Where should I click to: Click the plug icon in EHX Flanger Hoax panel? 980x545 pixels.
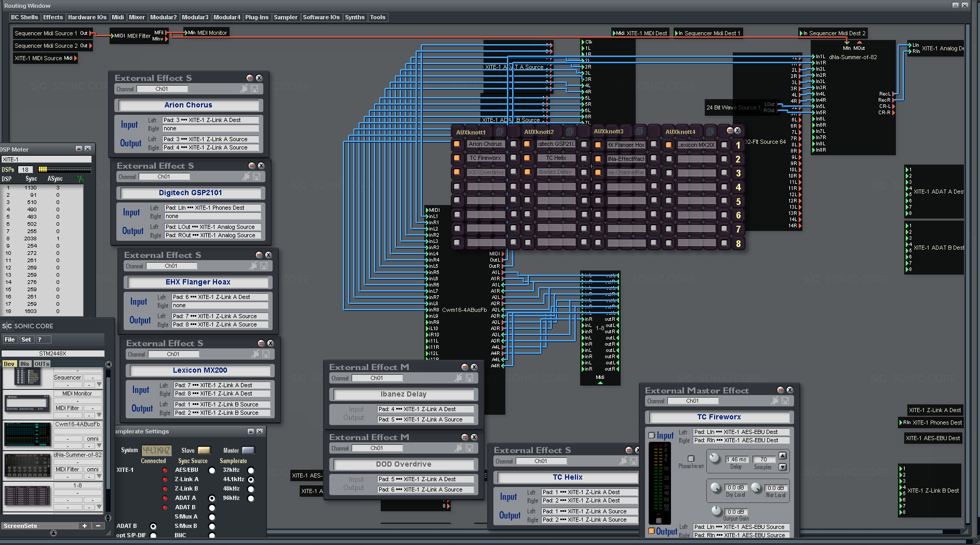coord(253,266)
